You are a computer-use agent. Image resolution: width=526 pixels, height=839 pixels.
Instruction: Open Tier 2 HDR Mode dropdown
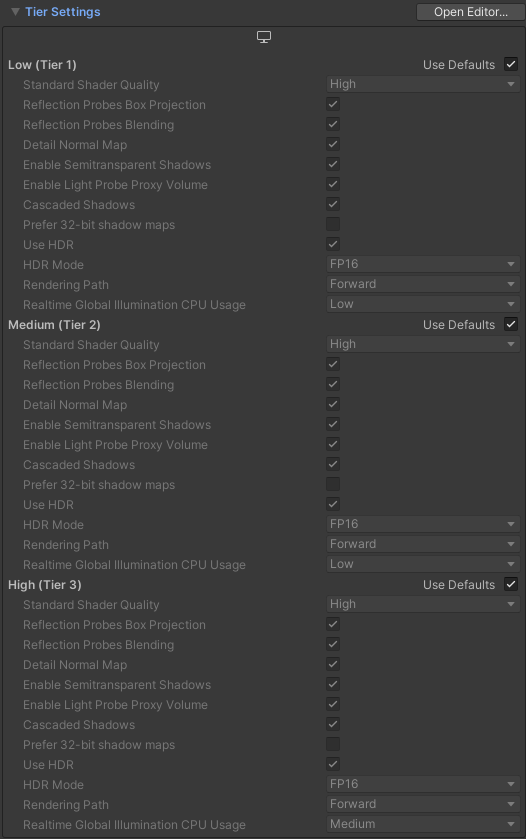(423, 524)
